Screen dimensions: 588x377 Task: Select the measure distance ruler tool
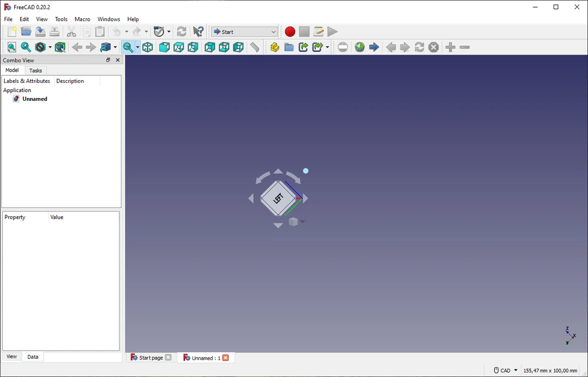[255, 47]
